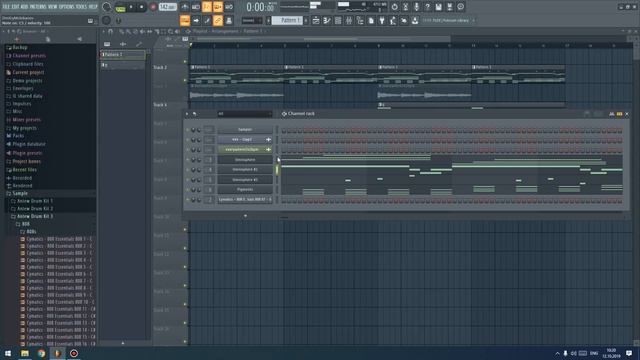Open the Browser view icon
The image size is (640, 360).
(360, 20)
